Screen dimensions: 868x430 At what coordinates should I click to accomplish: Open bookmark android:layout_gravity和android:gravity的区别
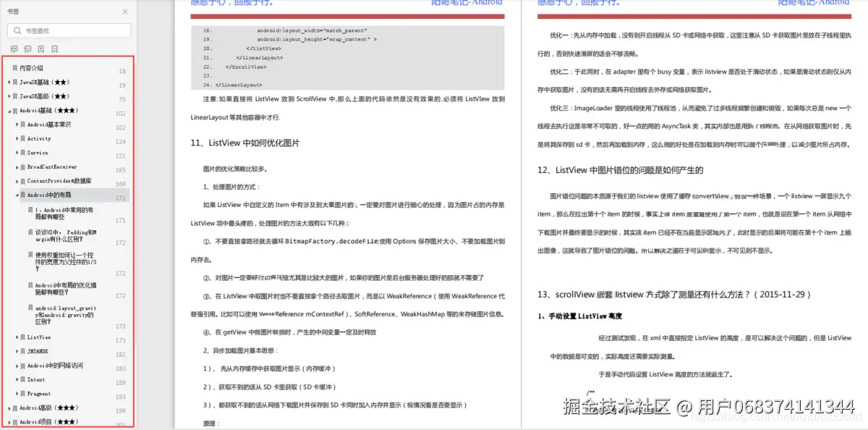pos(66,315)
